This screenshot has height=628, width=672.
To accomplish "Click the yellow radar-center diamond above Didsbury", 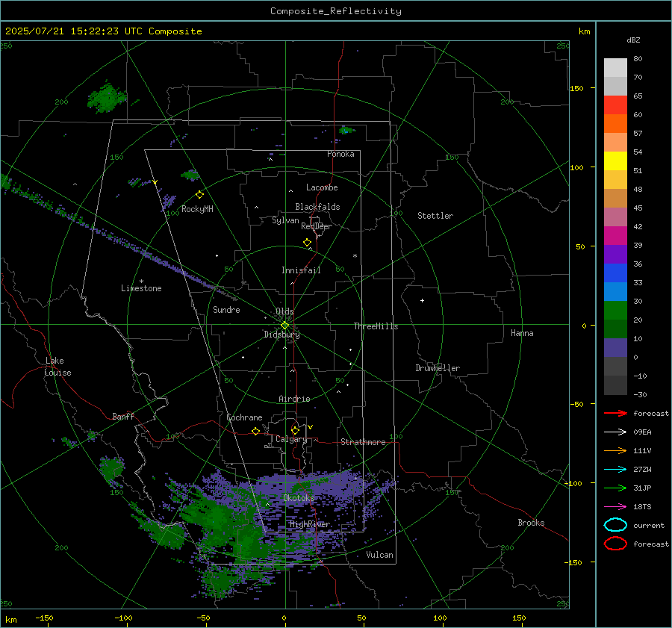I will coord(284,326).
